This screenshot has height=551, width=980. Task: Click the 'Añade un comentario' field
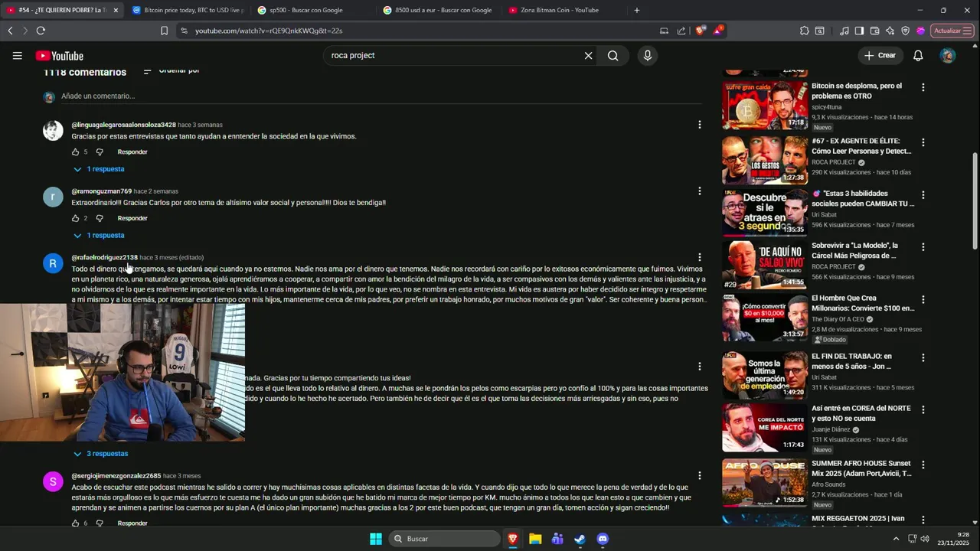381,96
